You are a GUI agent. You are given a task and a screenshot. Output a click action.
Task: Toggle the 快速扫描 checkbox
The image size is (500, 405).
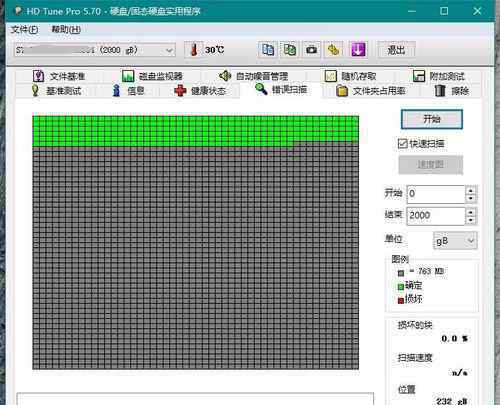(403, 144)
